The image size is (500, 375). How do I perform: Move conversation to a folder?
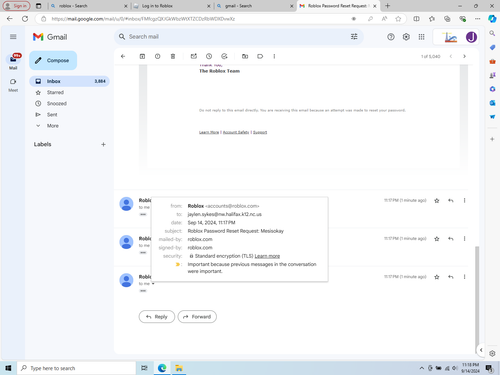245,56
